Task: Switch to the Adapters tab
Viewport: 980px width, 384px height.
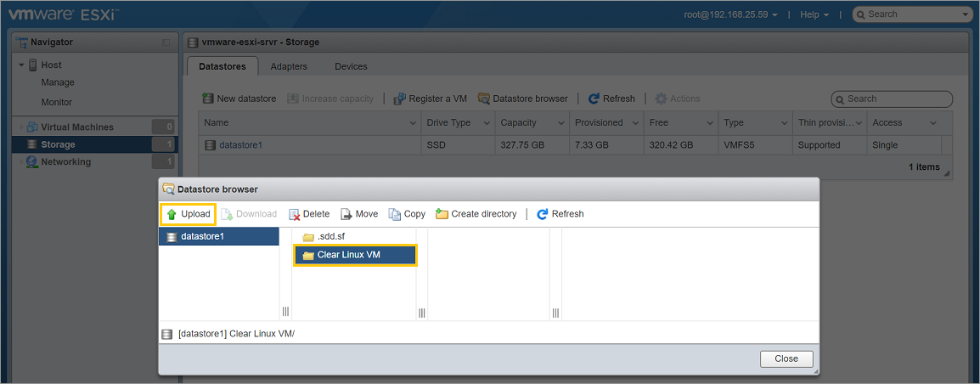Action: coord(289,66)
